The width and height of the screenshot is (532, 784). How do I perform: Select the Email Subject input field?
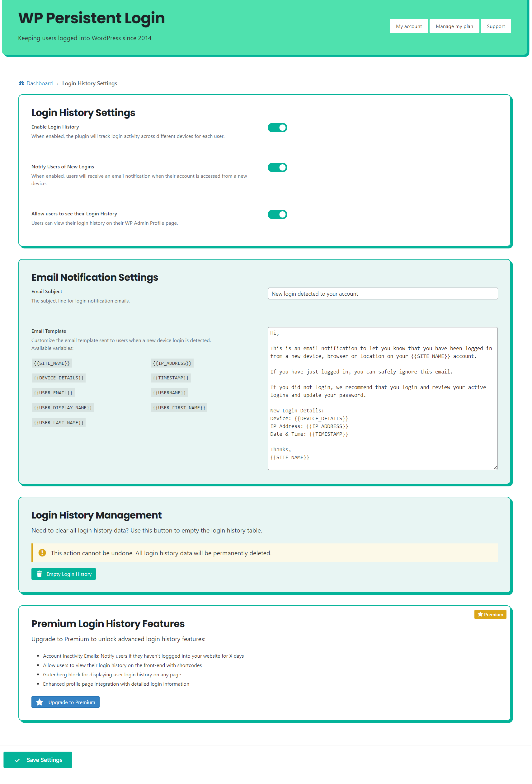(383, 293)
